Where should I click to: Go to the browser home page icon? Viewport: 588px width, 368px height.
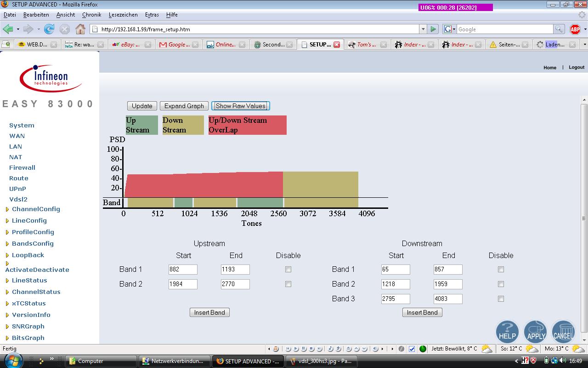pos(80,29)
